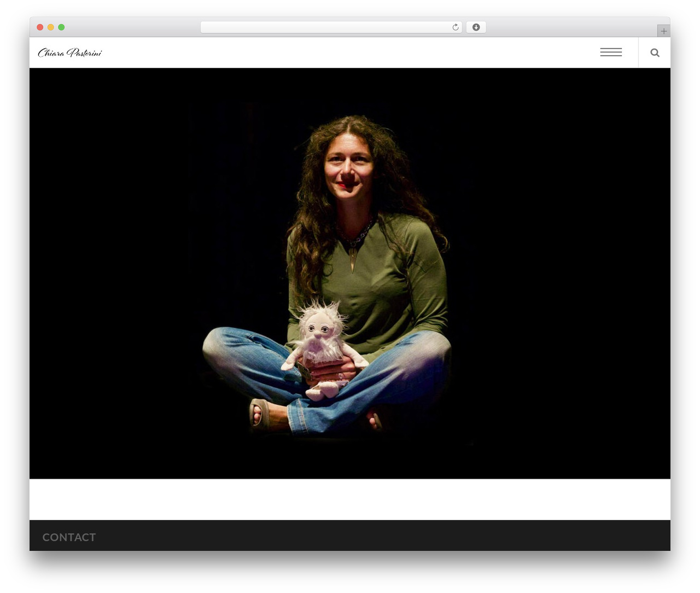Click the search magnifier icon
The image size is (700, 593).
655,53
